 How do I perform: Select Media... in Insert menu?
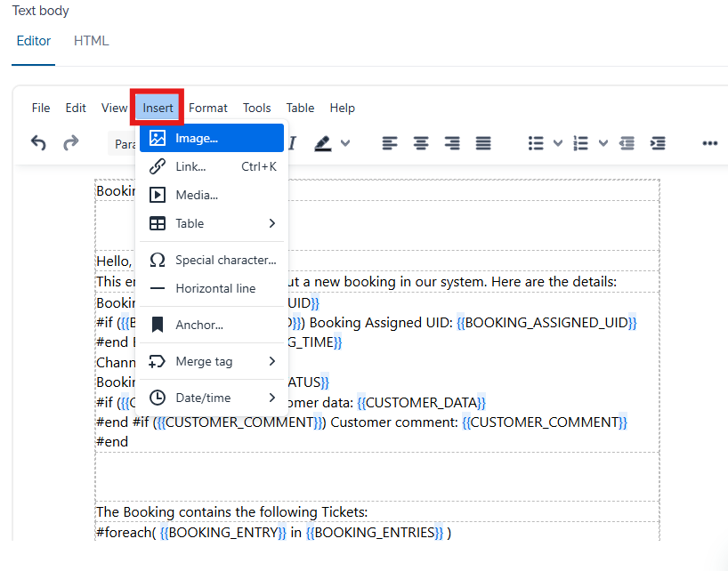coord(212,195)
